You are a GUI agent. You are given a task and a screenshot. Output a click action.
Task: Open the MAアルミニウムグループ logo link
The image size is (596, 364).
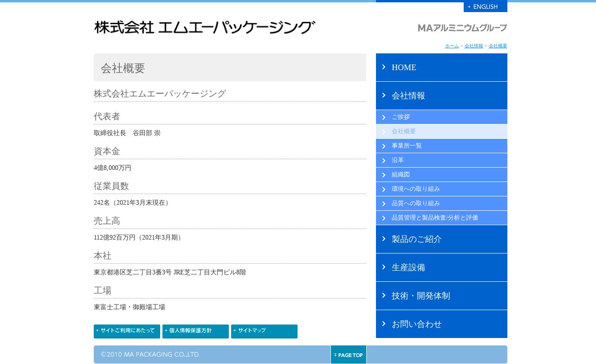pyautogui.click(x=462, y=28)
